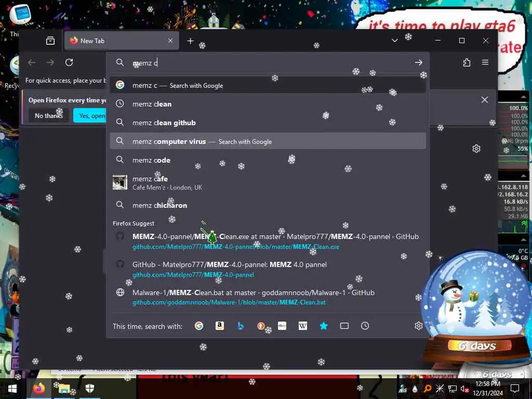Open Malware-1/MEMZ-Clean.bat GitHub result
The image size is (532, 399).
click(x=268, y=297)
